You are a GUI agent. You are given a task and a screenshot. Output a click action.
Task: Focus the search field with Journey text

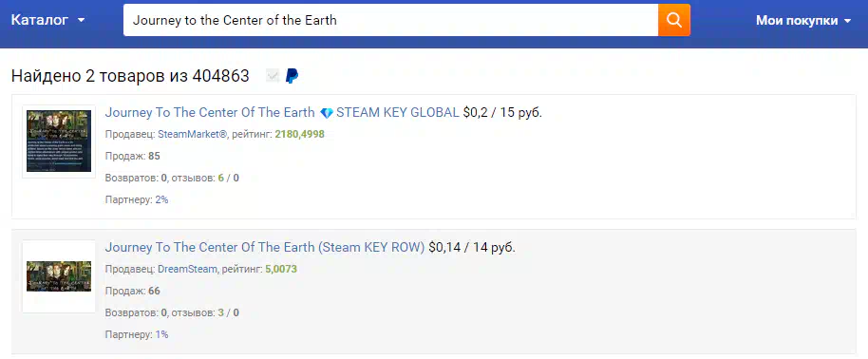pos(390,21)
